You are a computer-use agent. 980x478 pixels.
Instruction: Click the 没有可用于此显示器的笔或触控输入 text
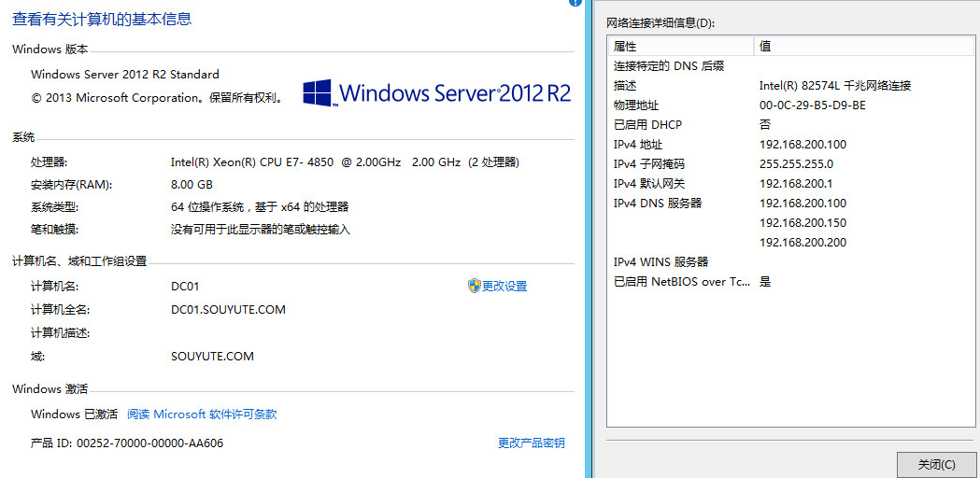(261, 230)
